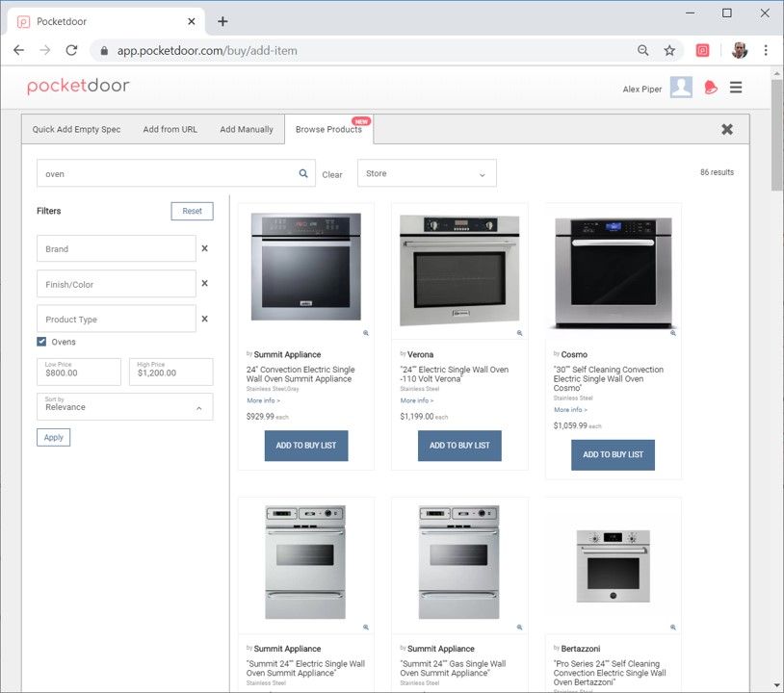
Task: Zoom the Verona oven image via magnifier
Action: pos(519,333)
